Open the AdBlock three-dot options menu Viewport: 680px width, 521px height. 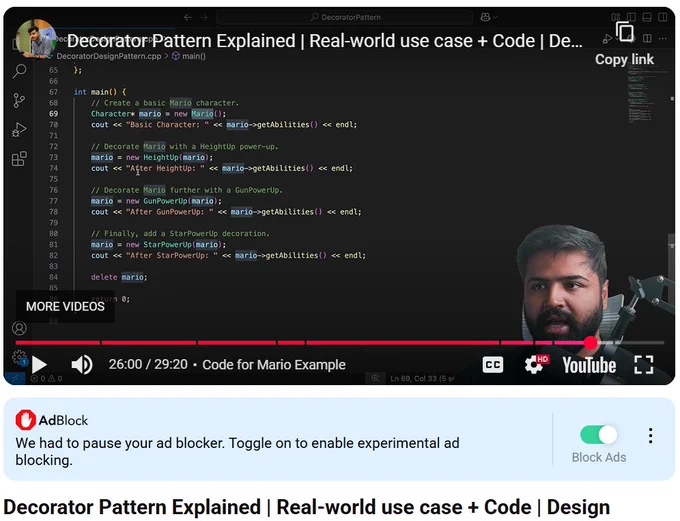click(651, 435)
